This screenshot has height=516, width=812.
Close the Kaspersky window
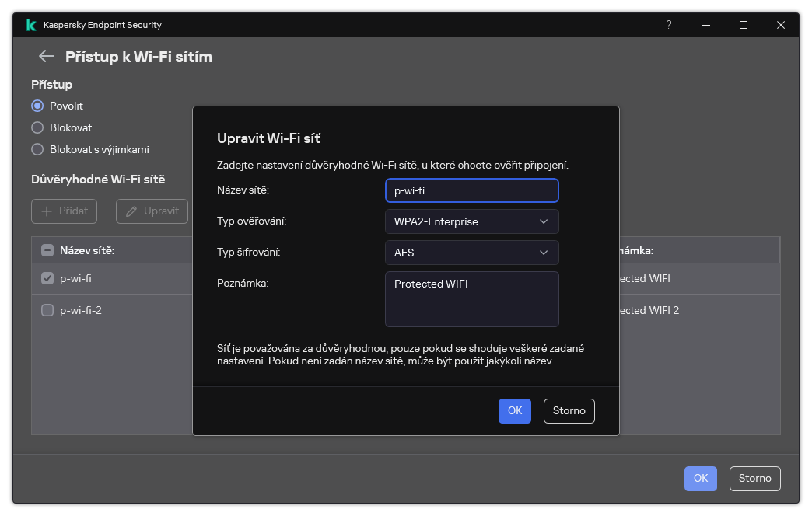(x=781, y=25)
